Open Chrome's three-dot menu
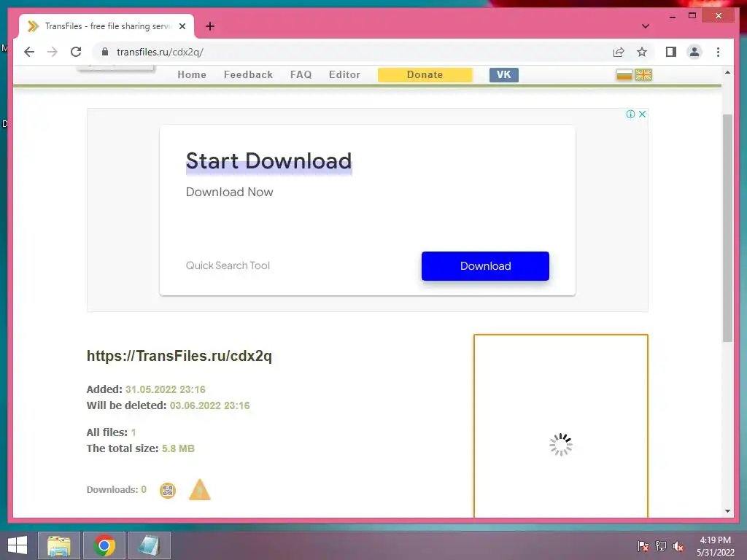 coord(718,52)
